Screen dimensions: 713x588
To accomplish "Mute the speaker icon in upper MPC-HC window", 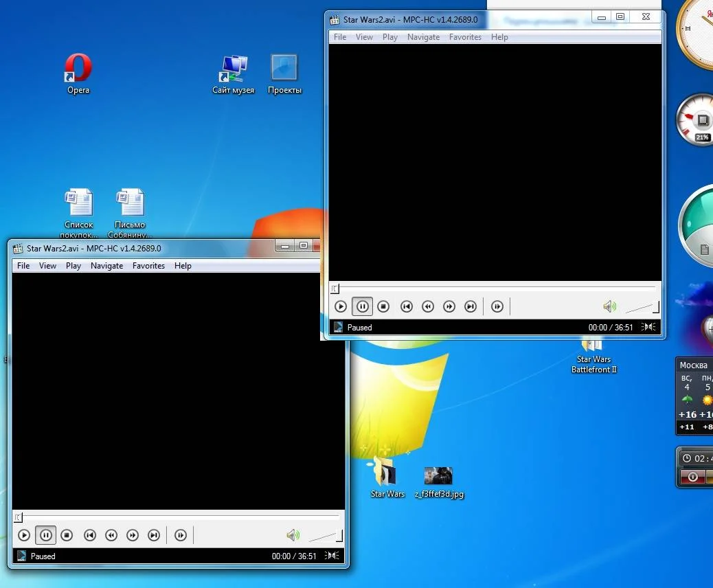I will (x=609, y=306).
